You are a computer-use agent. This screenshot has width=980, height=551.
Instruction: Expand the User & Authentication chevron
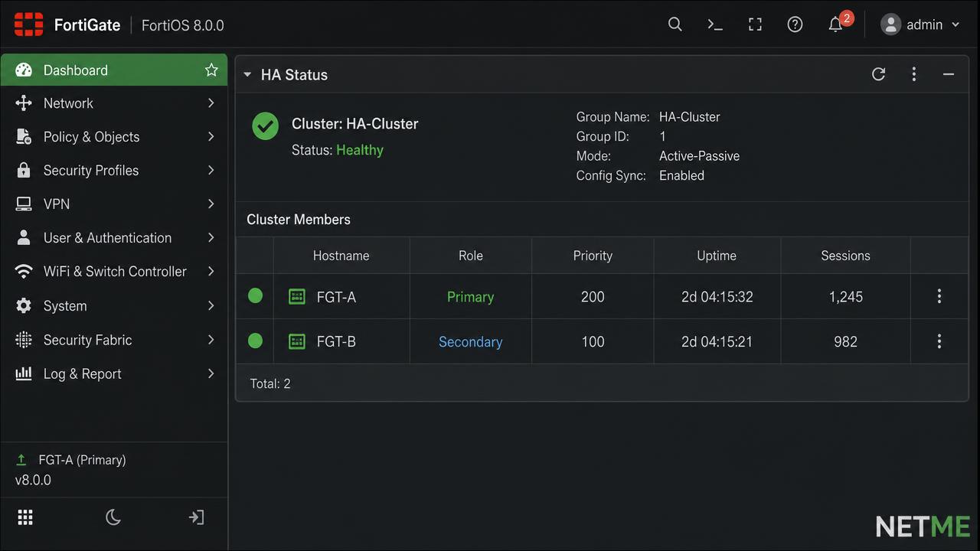(211, 237)
